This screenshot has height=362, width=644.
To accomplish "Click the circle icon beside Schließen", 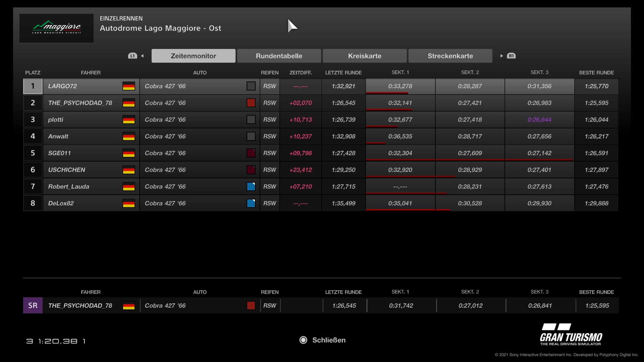I will click(x=303, y=340).
